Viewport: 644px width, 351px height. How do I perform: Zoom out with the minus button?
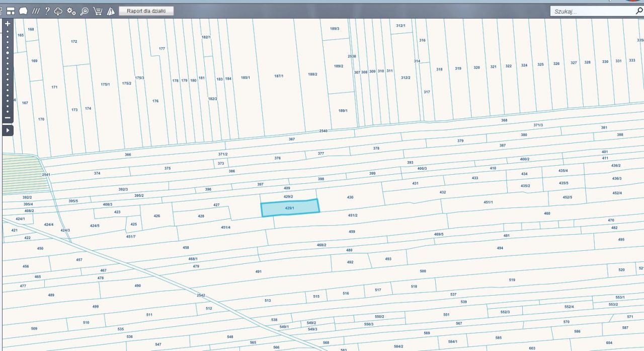[8, 118]
